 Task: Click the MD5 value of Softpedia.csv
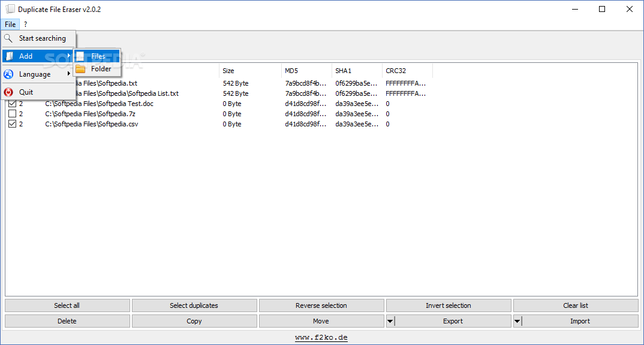[306, 125]
